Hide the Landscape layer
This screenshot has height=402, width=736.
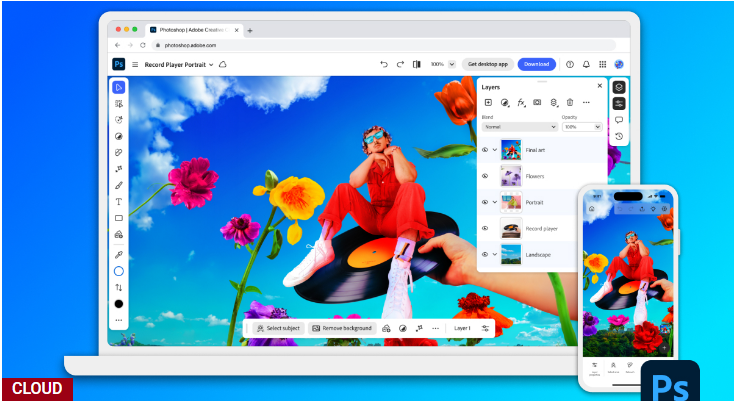[x=485, y=254]
